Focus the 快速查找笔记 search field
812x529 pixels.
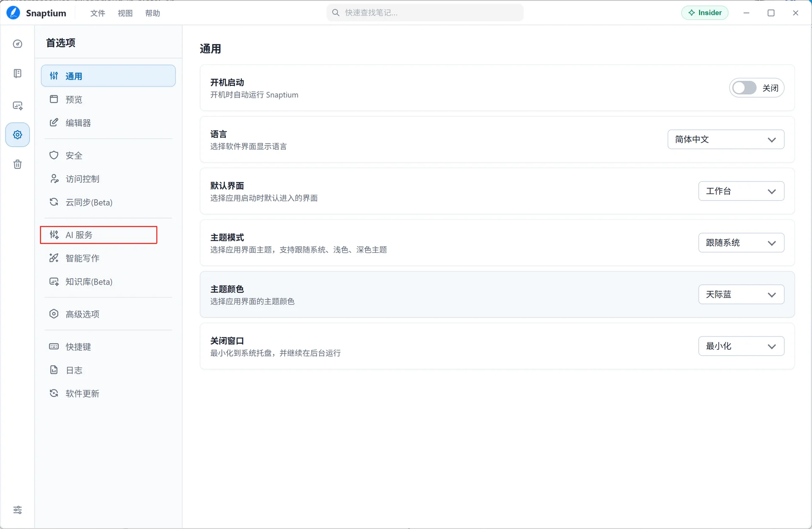(425, 13)
